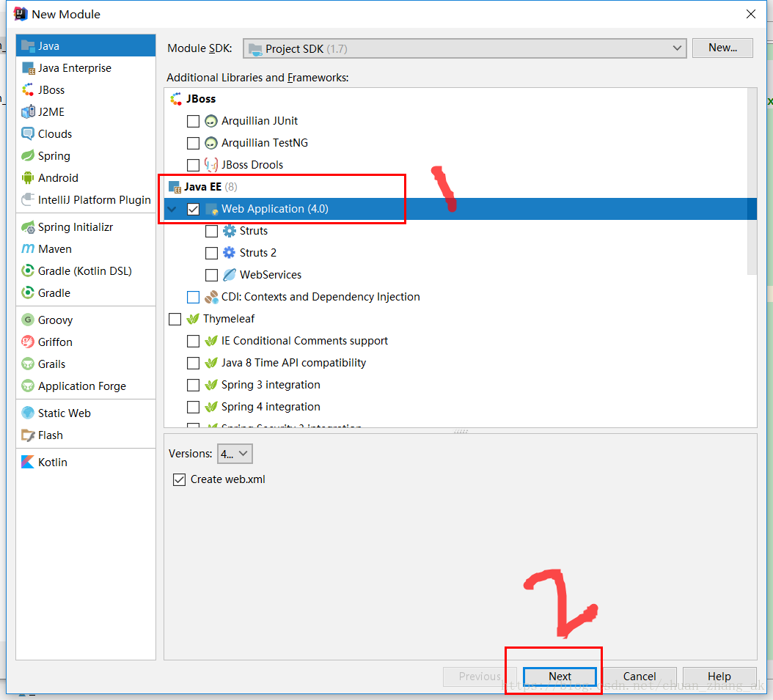This screenshot has height=700, width=773.
Task: Select the Arquillian TestNG row label
Action: click(264, 143)
